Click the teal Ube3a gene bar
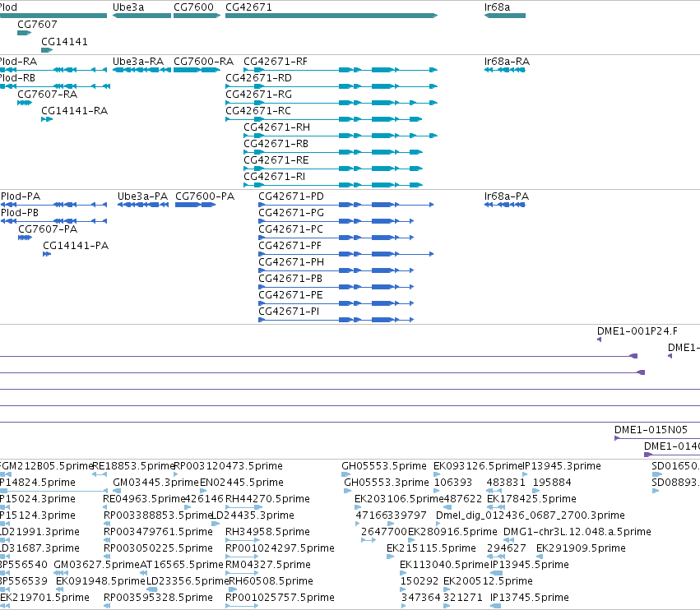Screen dimensions: 700x610 pyautogui.click(x=141, y=16)
